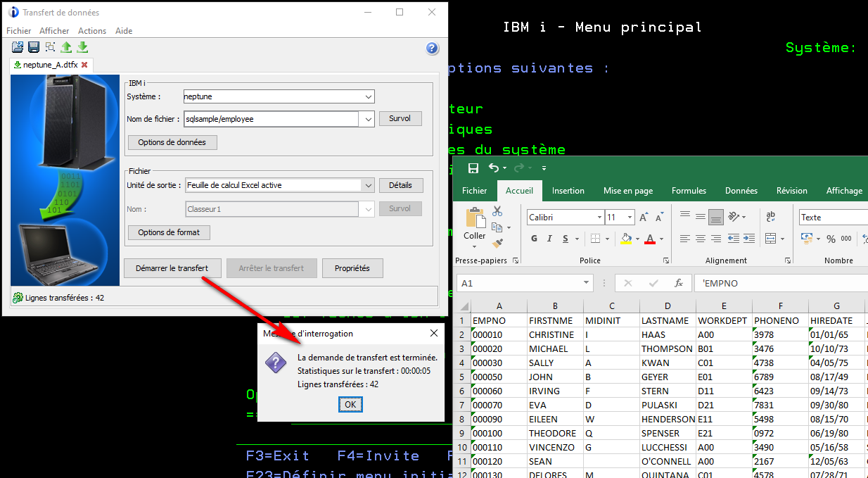868x478 pixels.
Task: Click the Excel formula bar showing 'EMPNO
Action: click(781, 283)
